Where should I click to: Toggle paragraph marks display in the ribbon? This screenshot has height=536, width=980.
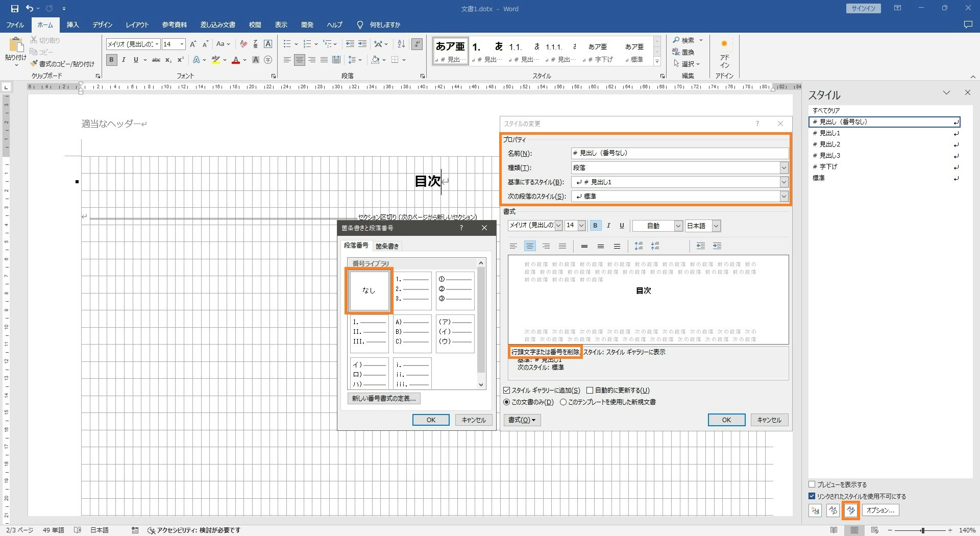(x=417, y=44)
